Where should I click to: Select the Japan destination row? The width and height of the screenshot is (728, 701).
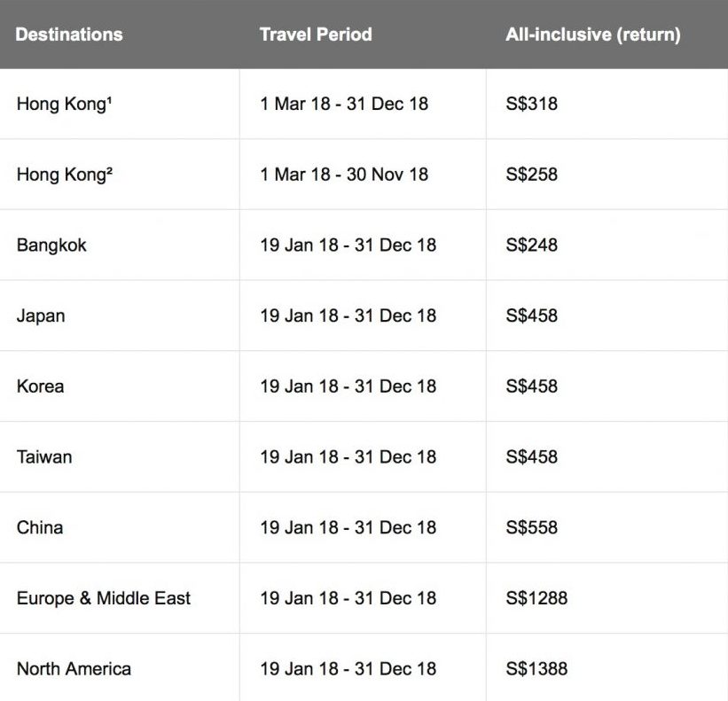point(41,315)
